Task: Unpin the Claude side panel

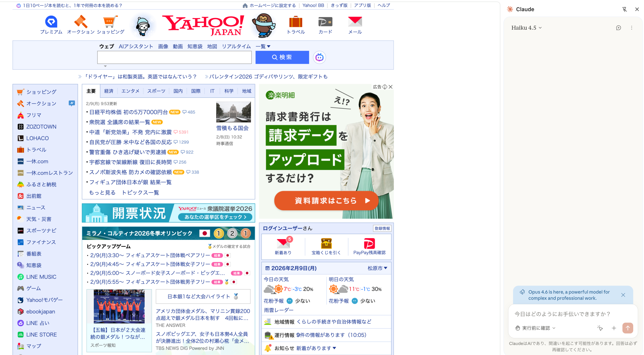Action: coord(624,9)
